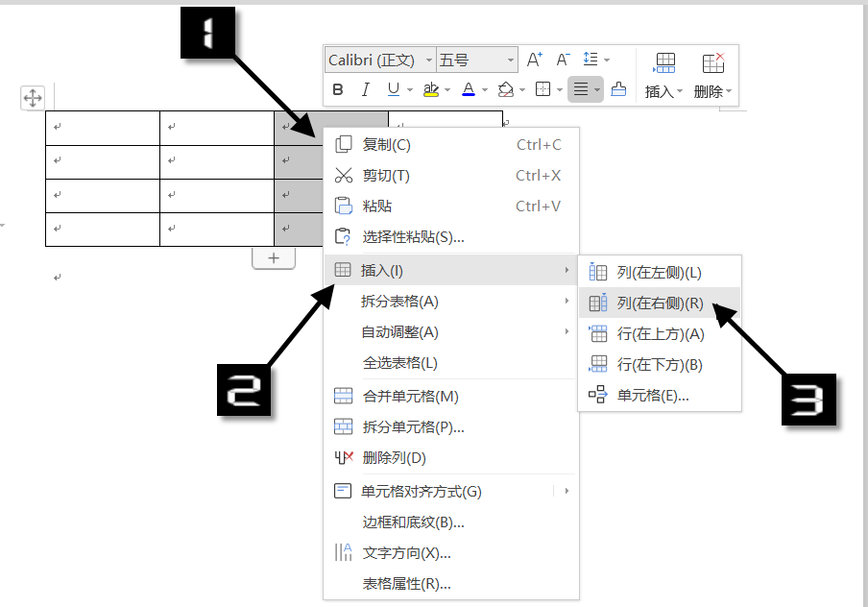The width and height of the screenshot is (868, 607).
Task: Insert column with 列(在左侧)(L)
Action: pos(660,273)
